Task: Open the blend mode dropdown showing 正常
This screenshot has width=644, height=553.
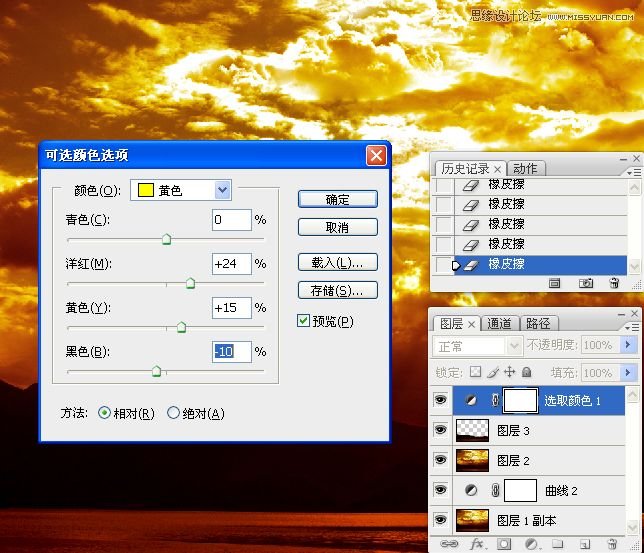Action: click(478, 346)
